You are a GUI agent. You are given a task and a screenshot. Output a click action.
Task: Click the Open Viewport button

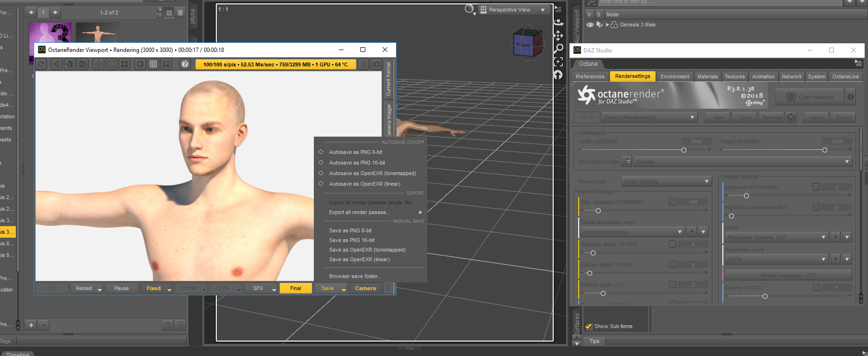coord(810,97)
